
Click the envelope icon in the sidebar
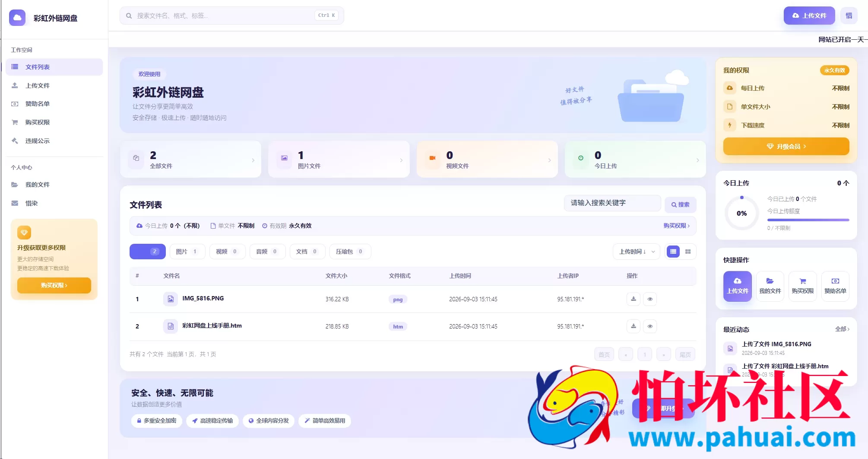click(x=15, y=203)
